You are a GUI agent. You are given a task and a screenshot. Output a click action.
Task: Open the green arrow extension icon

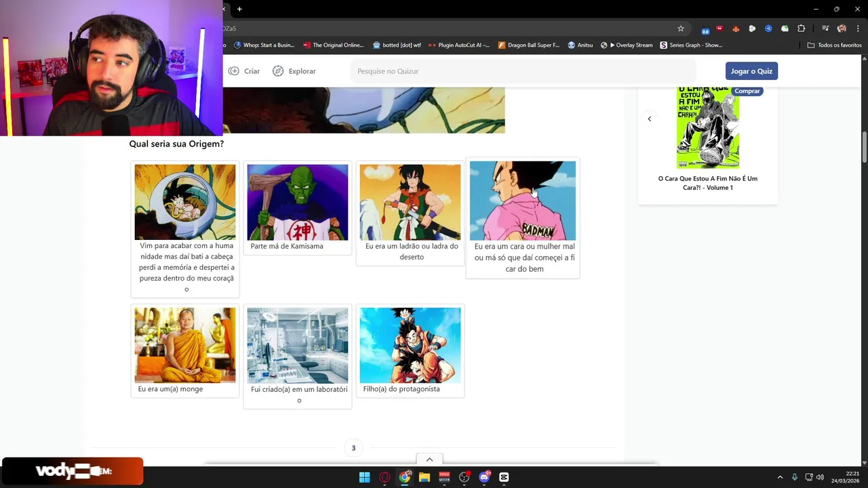point(785,28)
